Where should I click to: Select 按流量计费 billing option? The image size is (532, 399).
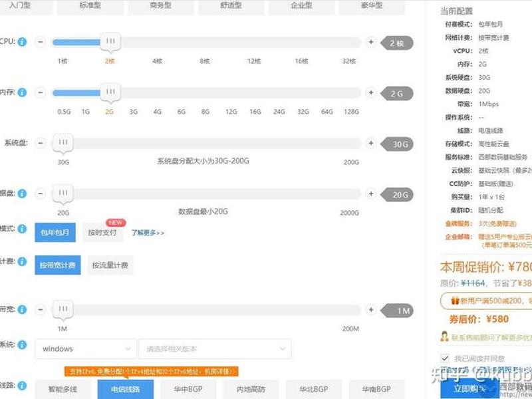(x=110, y=265)
